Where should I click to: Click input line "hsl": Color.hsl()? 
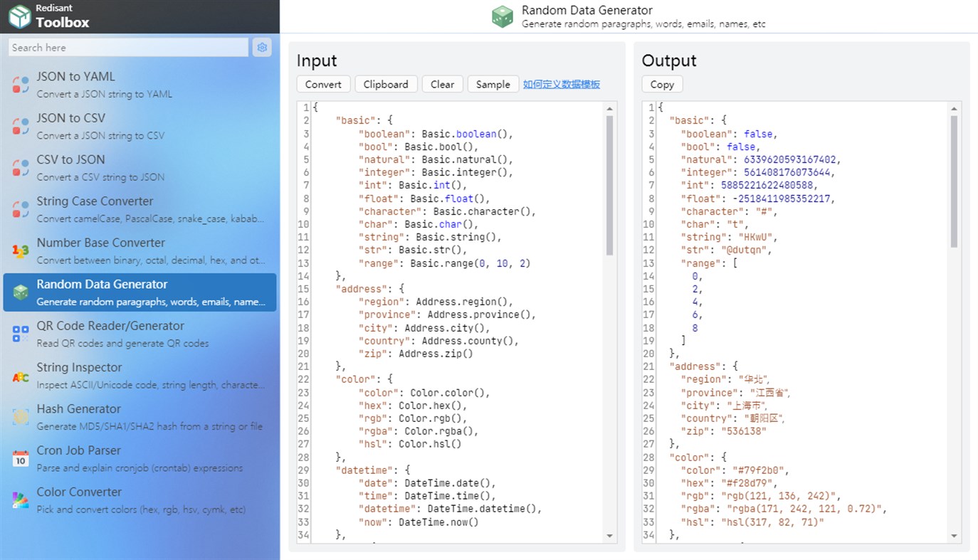[x=410, y=444]
